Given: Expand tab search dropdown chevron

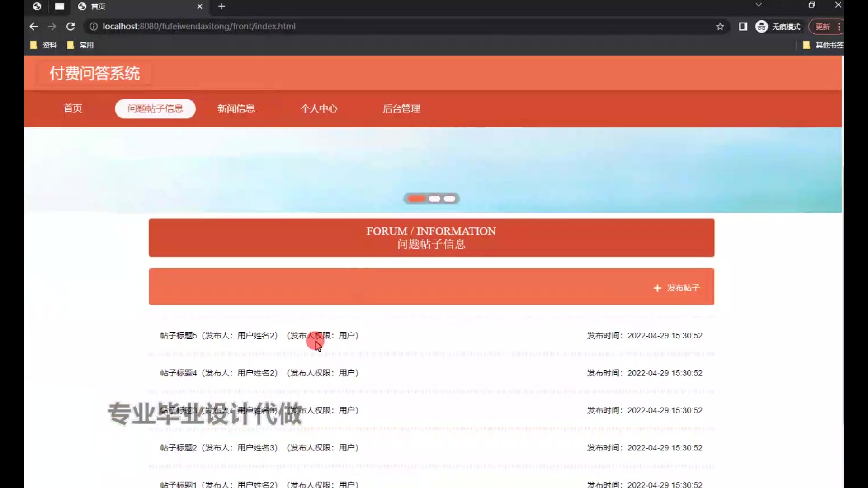Looking at the screenshot, I should (x=759, y=5).
